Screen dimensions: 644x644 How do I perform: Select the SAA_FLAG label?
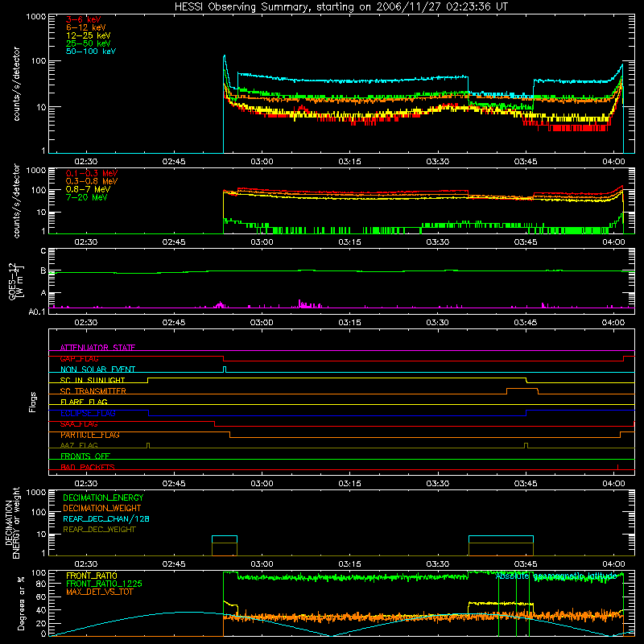[x=79, y=424]
